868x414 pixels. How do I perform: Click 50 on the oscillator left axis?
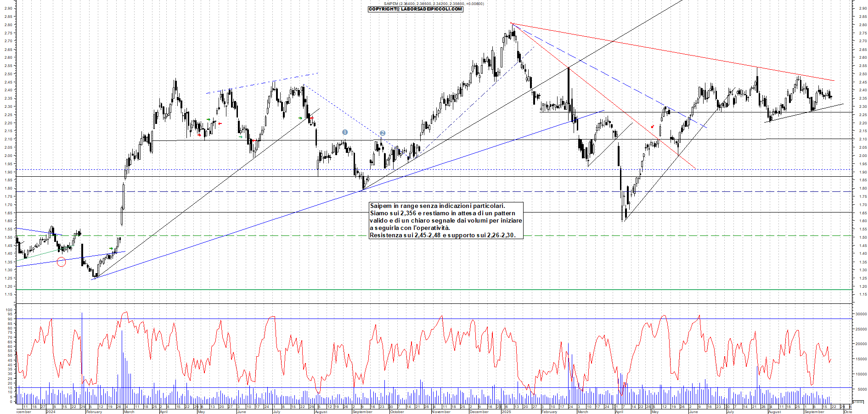coord(10,356)
